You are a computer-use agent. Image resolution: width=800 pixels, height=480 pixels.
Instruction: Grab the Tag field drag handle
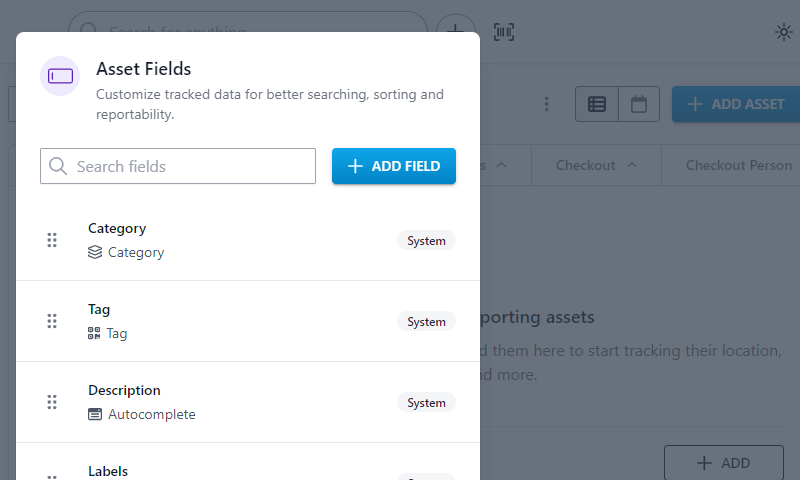[x=52, y=321]
